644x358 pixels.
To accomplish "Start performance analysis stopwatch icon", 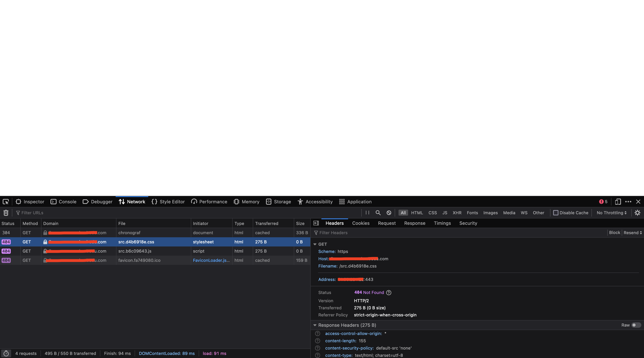I will click(x=6, y=353).
